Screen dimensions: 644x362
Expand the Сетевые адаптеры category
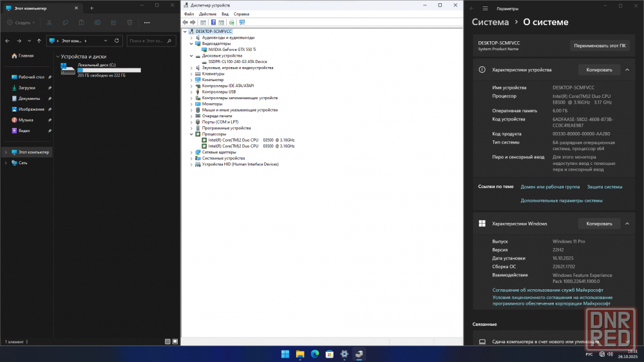191,152
